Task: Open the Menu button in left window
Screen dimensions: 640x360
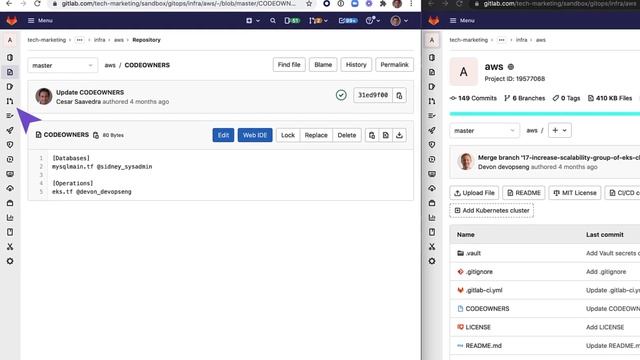Action: click(x=40, y=20)
